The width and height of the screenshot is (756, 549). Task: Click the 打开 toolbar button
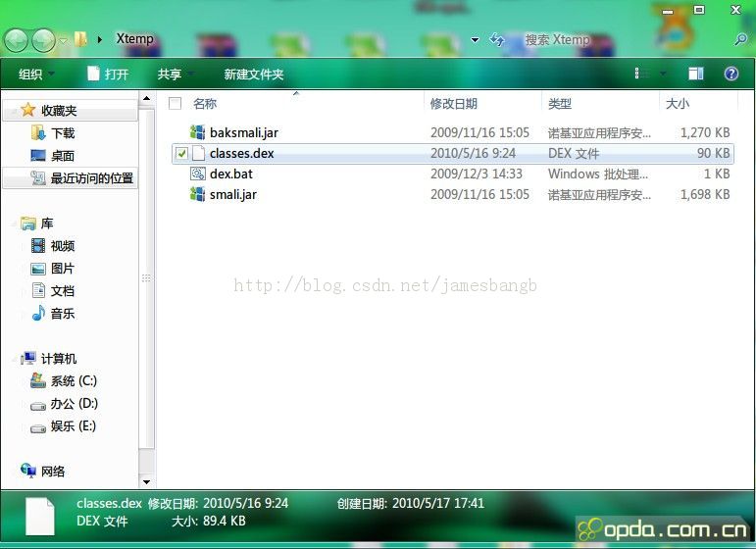pyautogui.click(x=108, y=75)
